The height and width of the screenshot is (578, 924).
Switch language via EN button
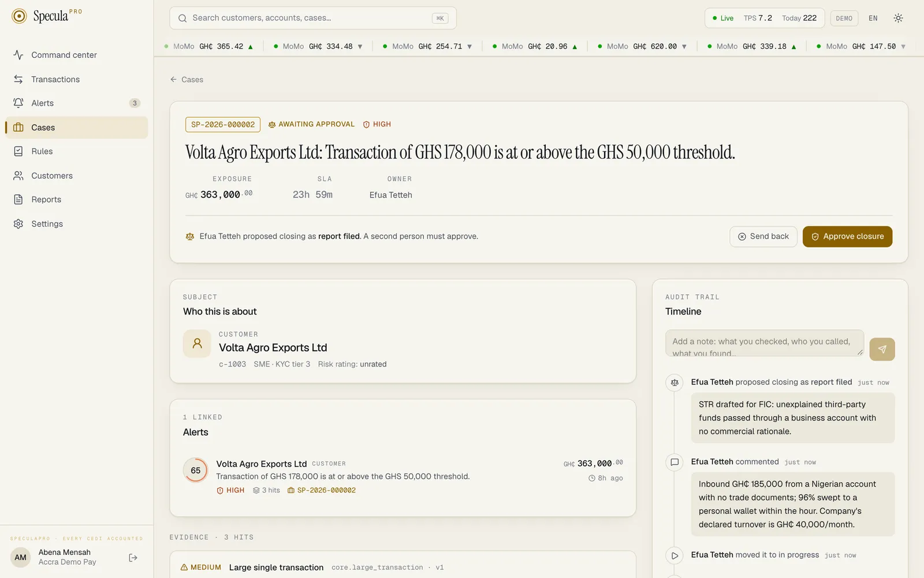(873, 18)
